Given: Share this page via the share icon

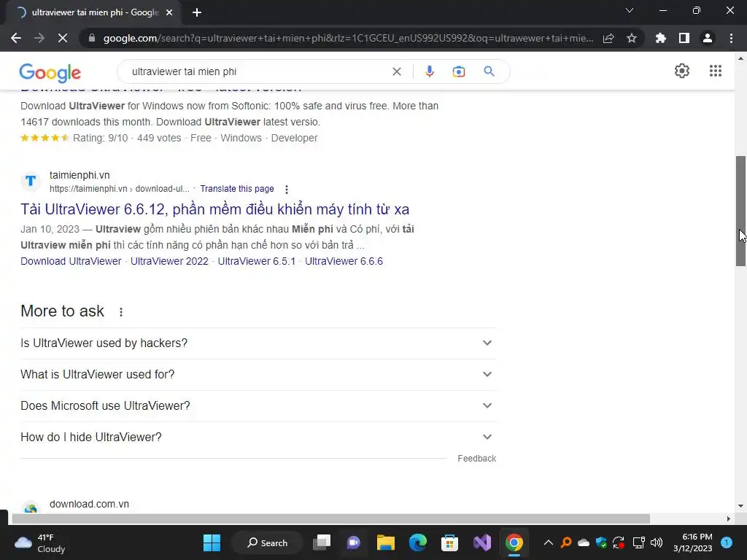Looking at the screenshot, I should [x=608, y=38].
